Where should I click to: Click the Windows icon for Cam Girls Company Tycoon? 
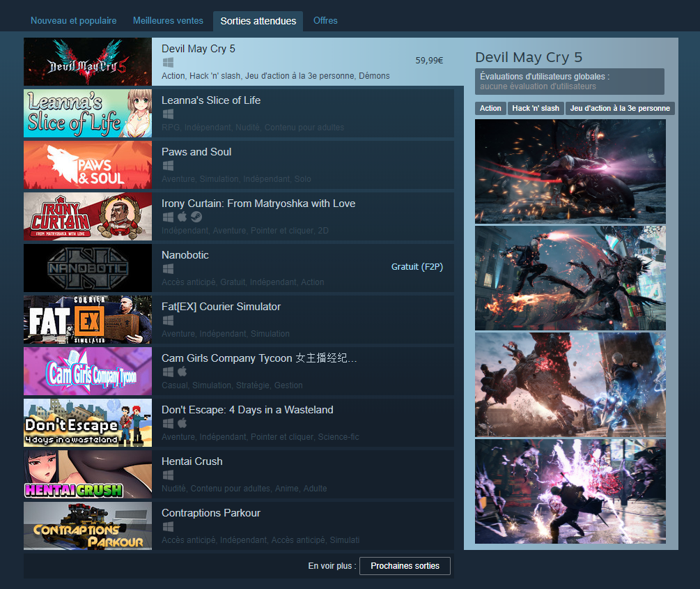168,372
